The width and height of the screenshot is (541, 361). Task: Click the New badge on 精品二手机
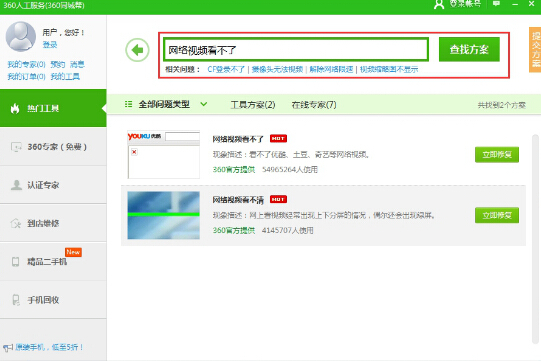(73, 252)
